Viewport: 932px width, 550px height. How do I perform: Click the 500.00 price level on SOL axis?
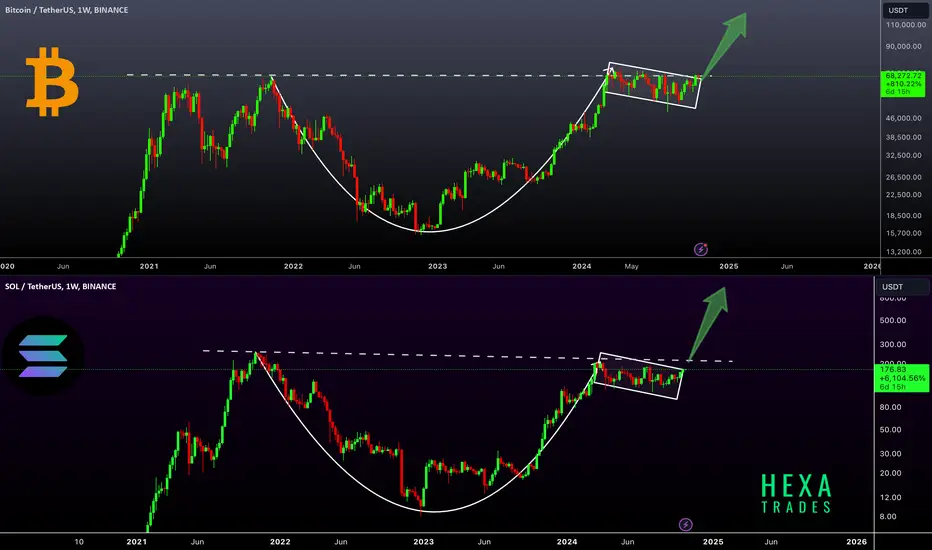click(x=893, y=320)
